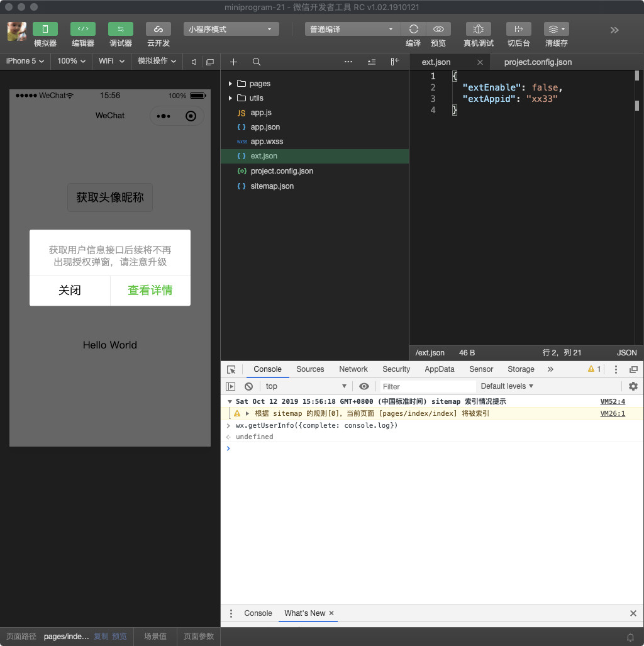Toggle the simulator (模拟器) panel button
This screenshot has width=644, height=646.
coord(45,30)
